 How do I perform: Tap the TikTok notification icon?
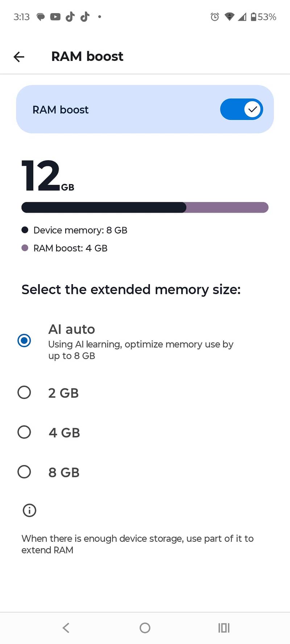(71, 17)
